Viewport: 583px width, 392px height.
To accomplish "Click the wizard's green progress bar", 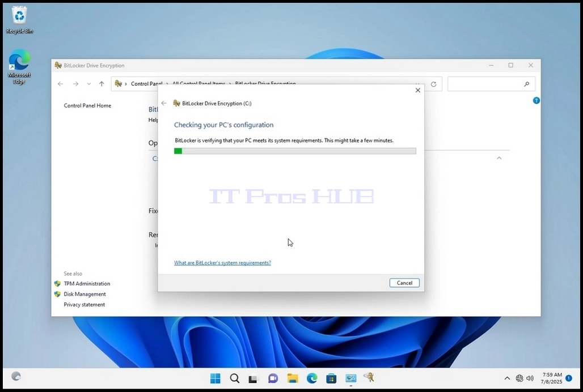I will (295, 151).
